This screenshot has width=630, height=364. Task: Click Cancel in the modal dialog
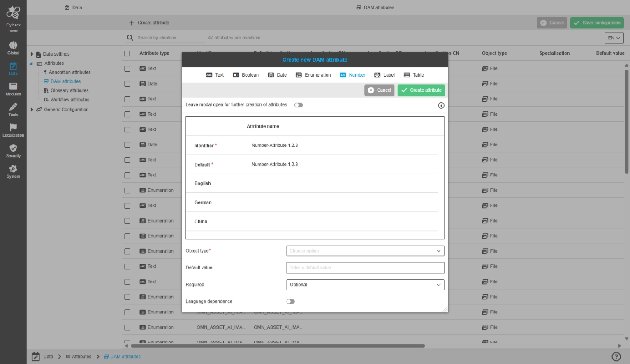coord(379,90)
